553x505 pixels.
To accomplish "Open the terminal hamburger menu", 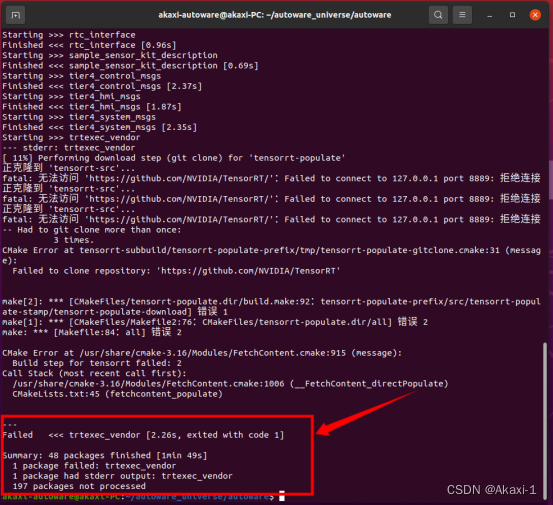I will pyautogui.click(x=462, y=15).
